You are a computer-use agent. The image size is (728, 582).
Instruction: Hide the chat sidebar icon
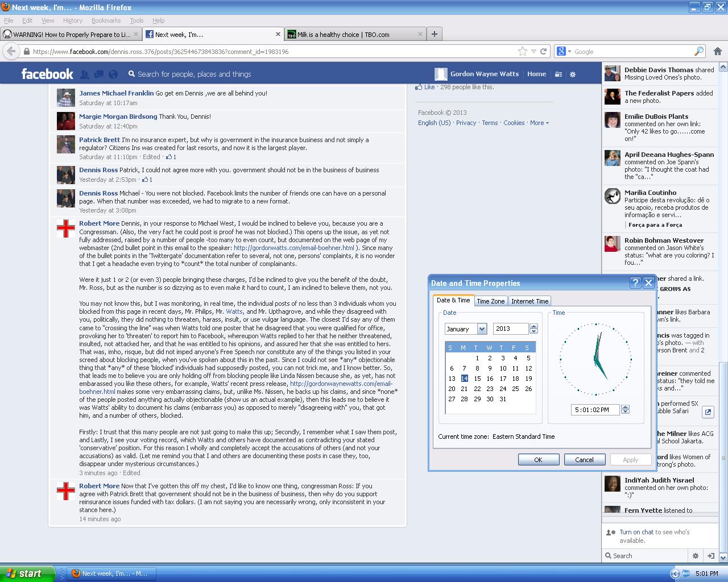click(710, 556)
